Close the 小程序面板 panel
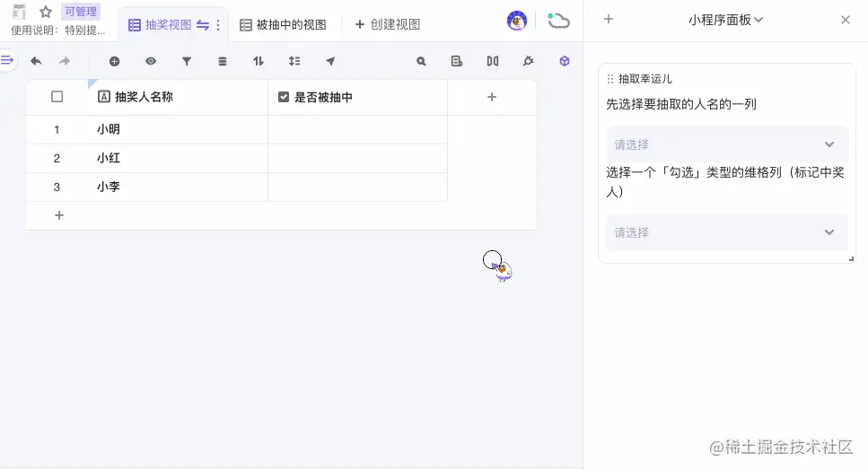This screenshot has height=470, width=868. (x=846, y=20)
